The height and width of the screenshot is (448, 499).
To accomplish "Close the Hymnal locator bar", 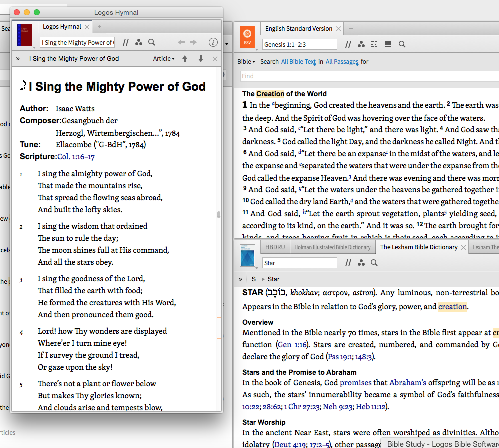I will pos(215,59).
